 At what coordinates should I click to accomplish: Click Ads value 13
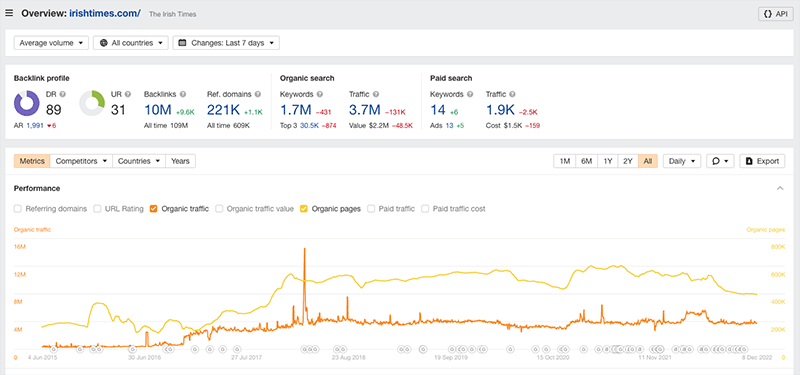[x=448, y=126]
